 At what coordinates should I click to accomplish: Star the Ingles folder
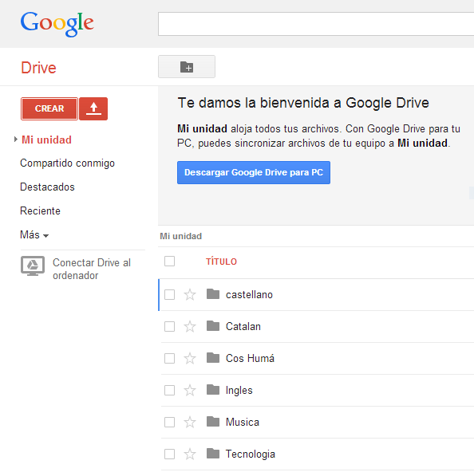pos(190,390)
